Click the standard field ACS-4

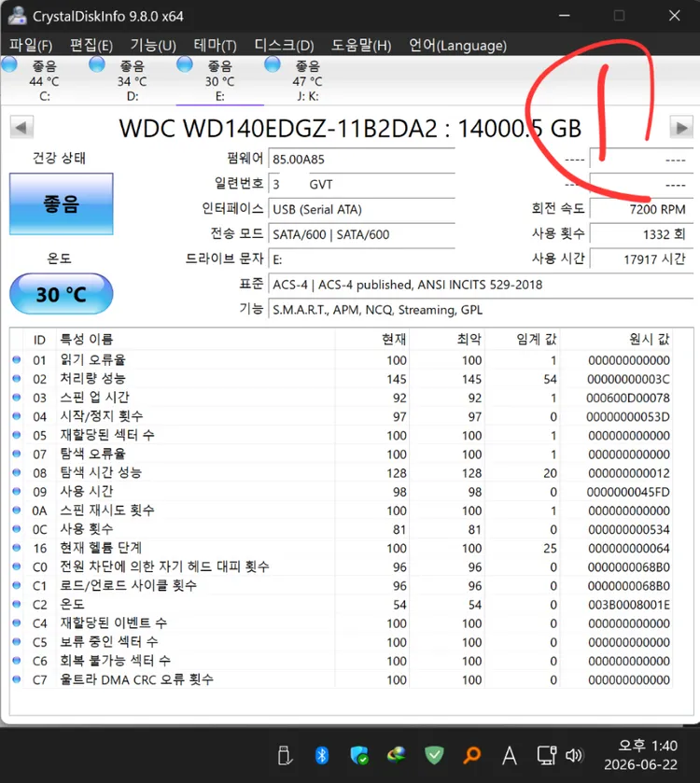(x=481, y=285)
